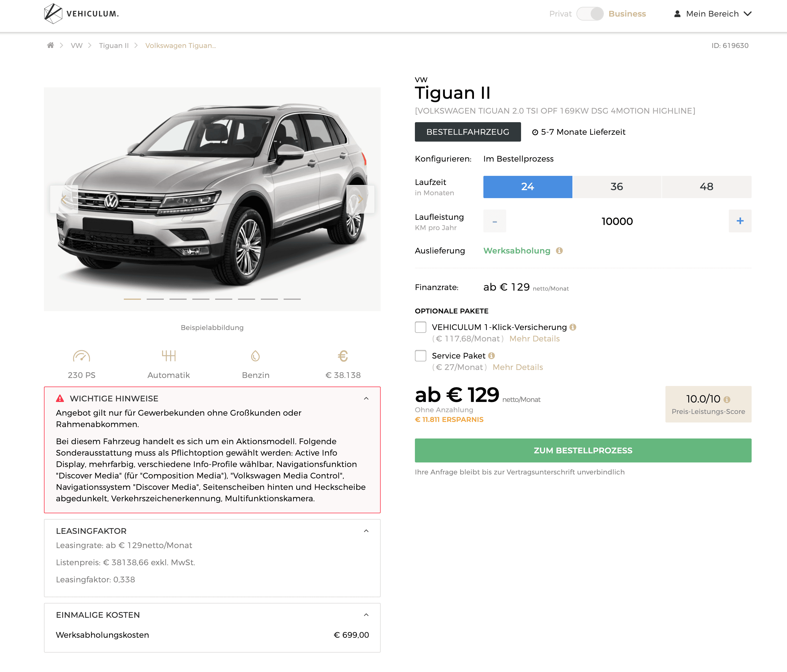Image resolution: width=787 pixels, height=672 pixels.
Task: Decrease Laufleistung with the minus button
Action: pyautogui.click(x=495, y=221)
